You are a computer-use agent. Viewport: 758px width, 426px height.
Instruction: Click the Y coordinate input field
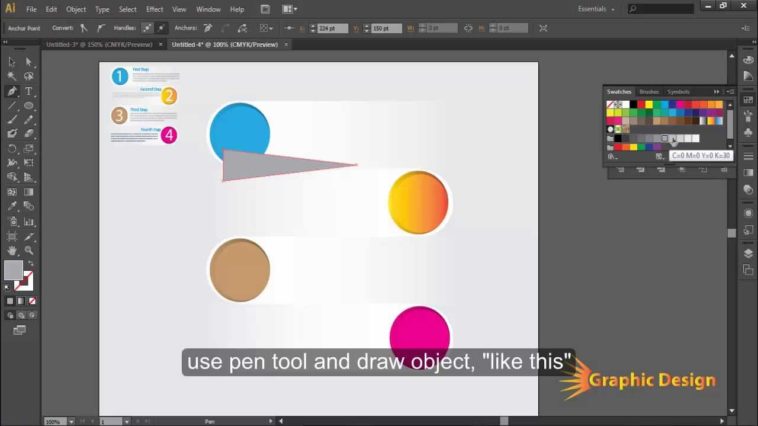(x=386, y=29)
